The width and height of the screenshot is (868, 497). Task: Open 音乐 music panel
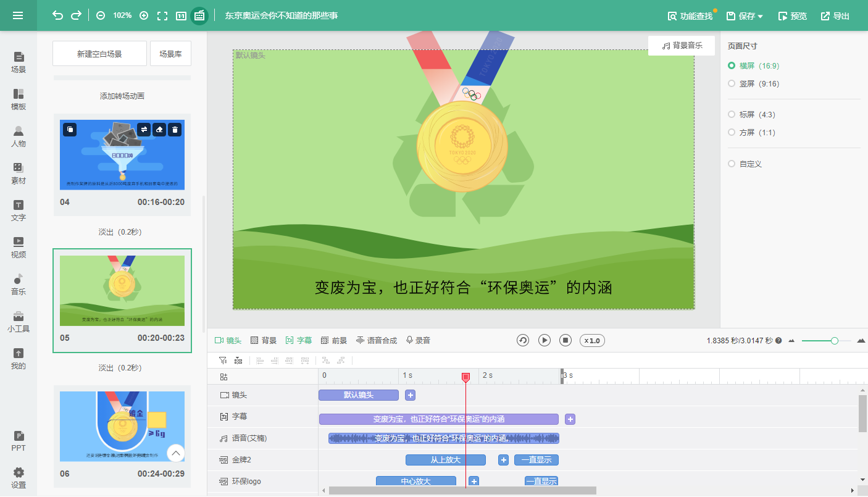[19, 285]
